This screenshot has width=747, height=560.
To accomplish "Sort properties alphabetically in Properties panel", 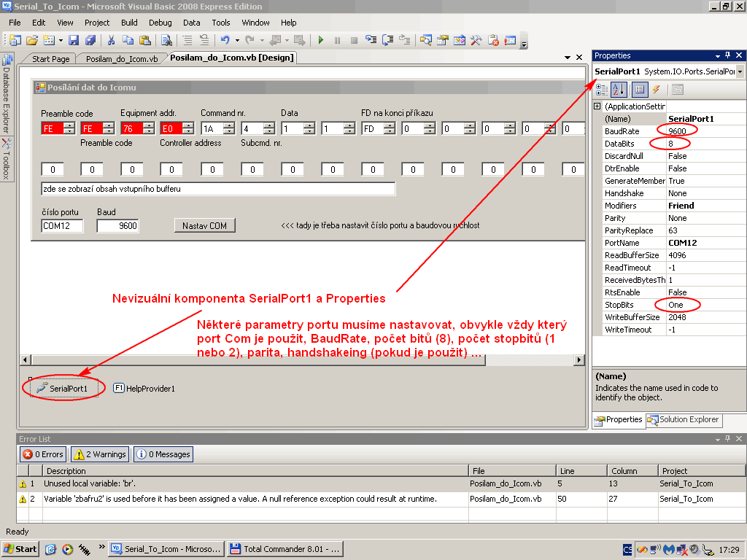I will pyautogui.click(x=619, y=90).
